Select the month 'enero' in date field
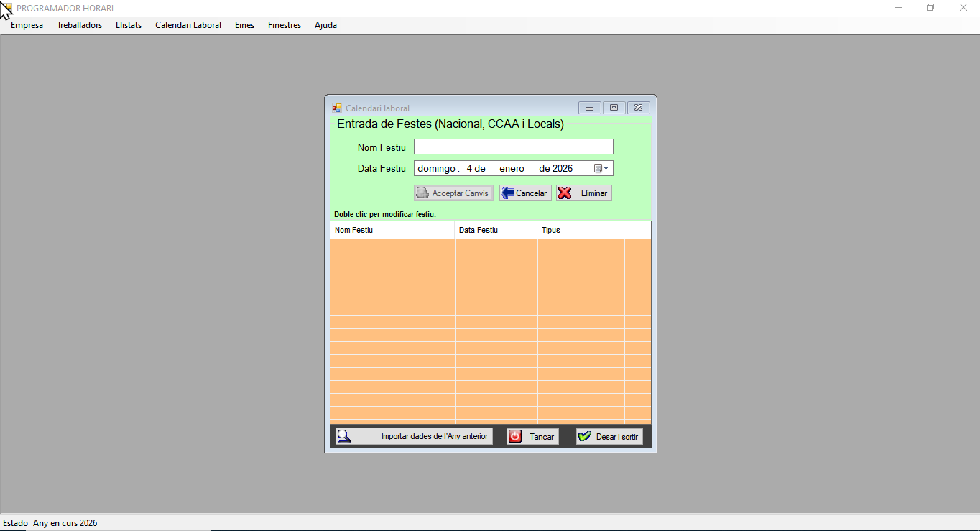 512,168
